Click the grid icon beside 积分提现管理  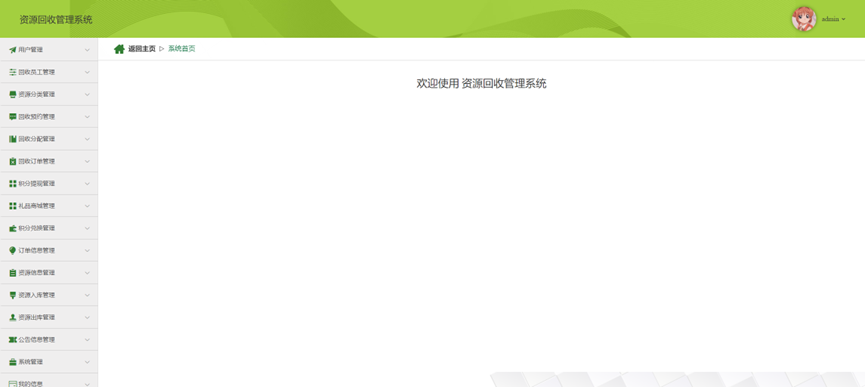click(x=13, y=184)
